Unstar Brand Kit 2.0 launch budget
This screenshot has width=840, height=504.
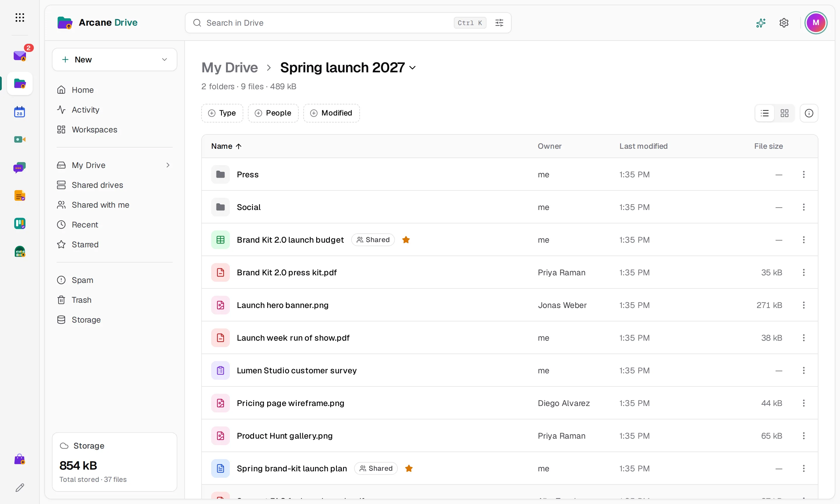click(x=406, y=240)
